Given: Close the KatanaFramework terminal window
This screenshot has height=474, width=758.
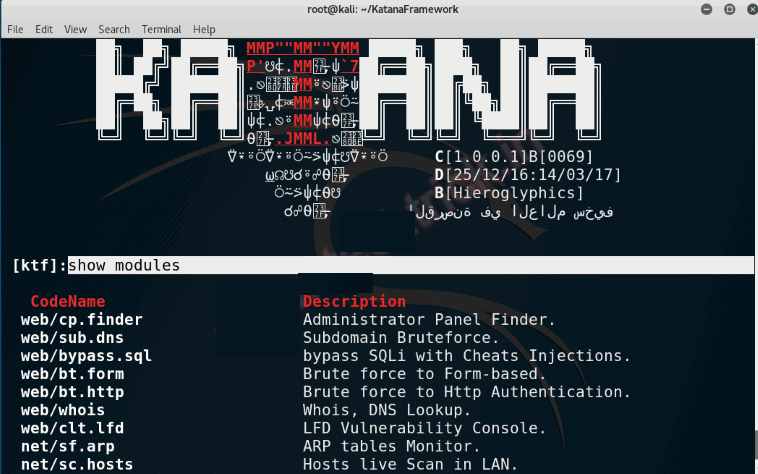Looking at the screenshot, I should tap(752, 9).
